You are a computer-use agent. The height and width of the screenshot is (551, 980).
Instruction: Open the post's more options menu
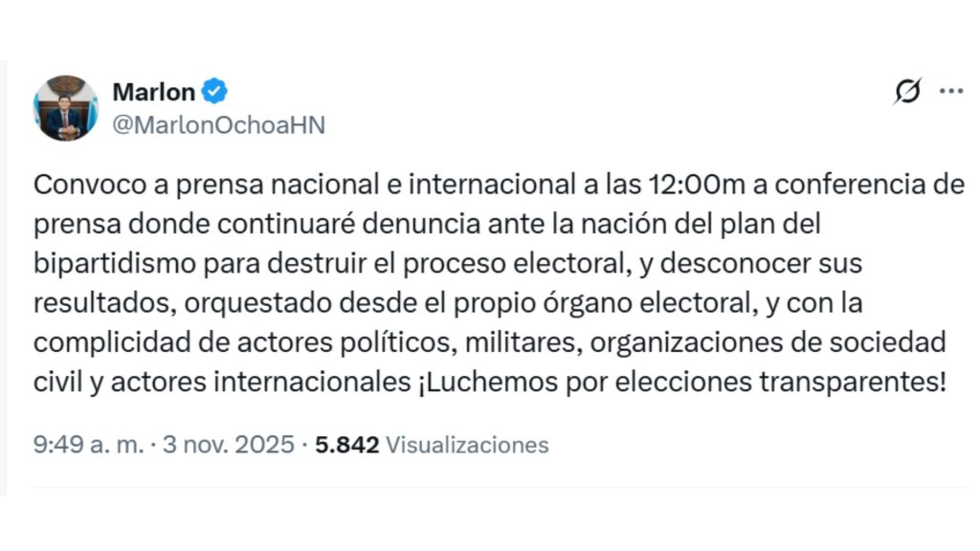click(951, 90)
